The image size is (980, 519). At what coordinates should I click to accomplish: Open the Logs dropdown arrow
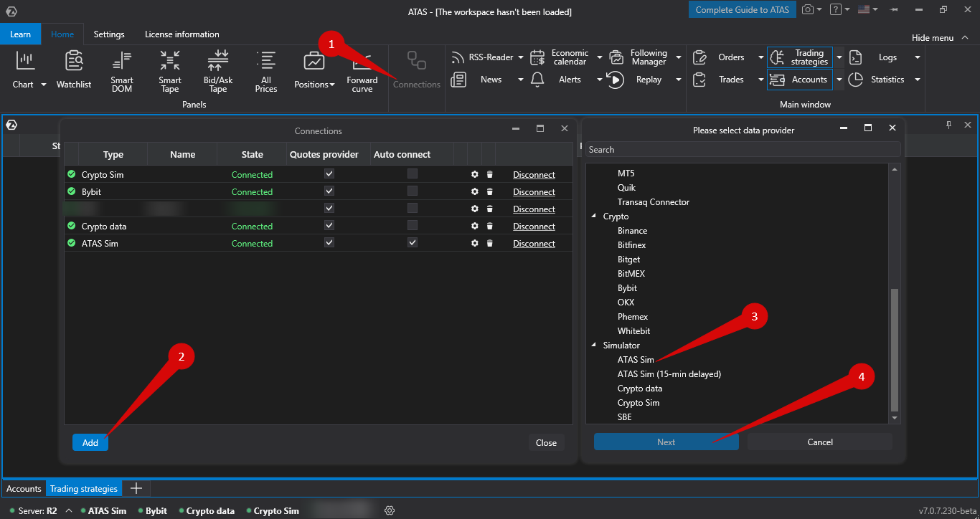917,58
